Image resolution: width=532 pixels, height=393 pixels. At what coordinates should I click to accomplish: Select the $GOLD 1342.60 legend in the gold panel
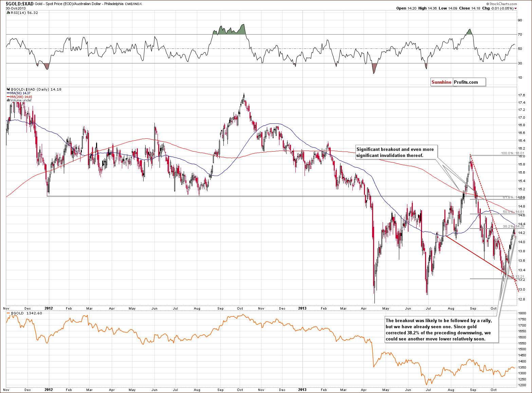pos(26,313)
